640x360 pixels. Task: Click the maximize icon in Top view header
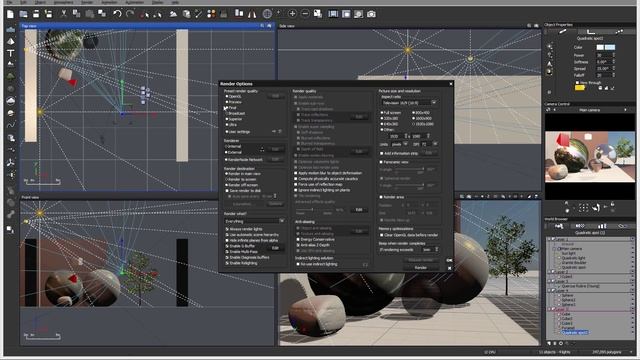[x=269, y=26]
